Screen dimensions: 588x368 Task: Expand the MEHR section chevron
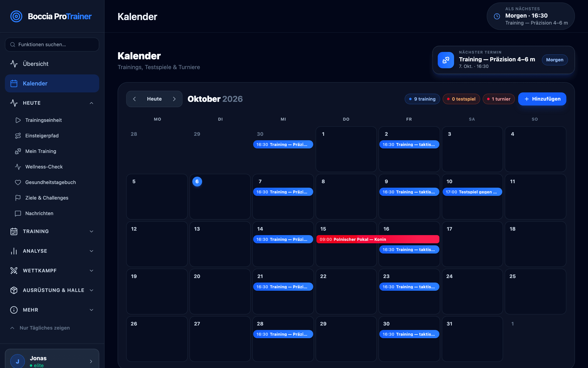91,310
